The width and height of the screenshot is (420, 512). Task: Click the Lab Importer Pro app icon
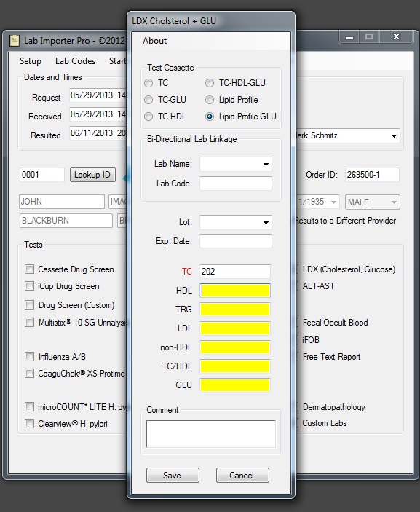14,41
